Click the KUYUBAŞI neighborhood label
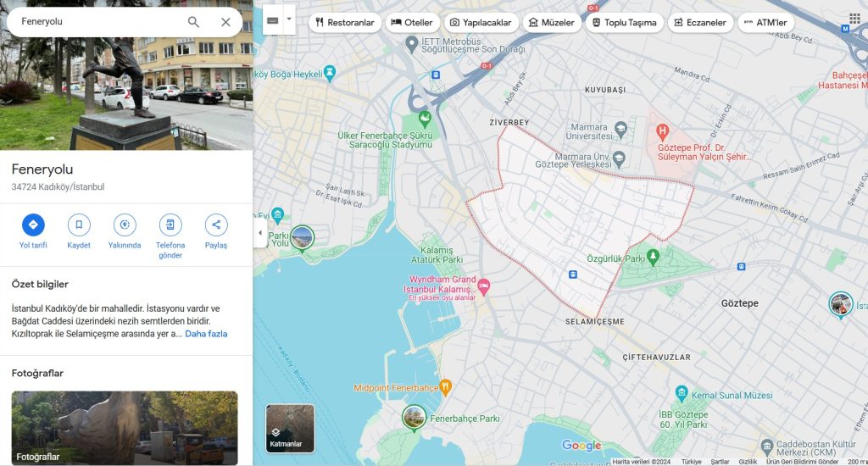The image size is (868, 466). coord(605,90)
